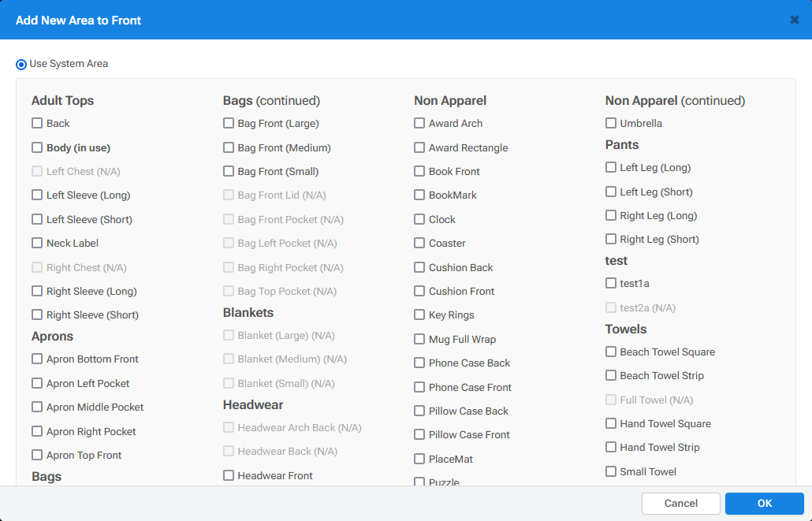Tick the Coaster checkbox
This screenshot has height=521, width=812.
pos(419,243)
